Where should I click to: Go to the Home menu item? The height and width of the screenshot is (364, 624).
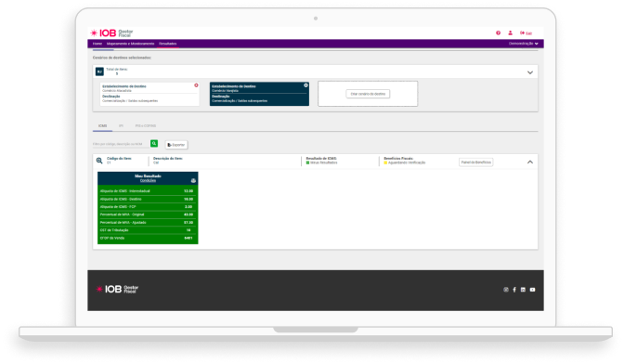point(97,44)
